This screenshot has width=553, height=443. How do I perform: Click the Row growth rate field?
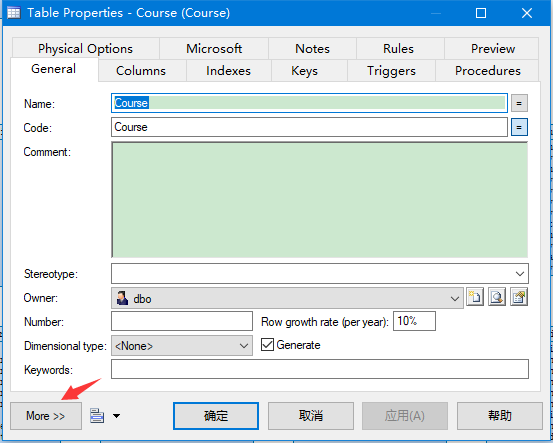click(414, 321)
